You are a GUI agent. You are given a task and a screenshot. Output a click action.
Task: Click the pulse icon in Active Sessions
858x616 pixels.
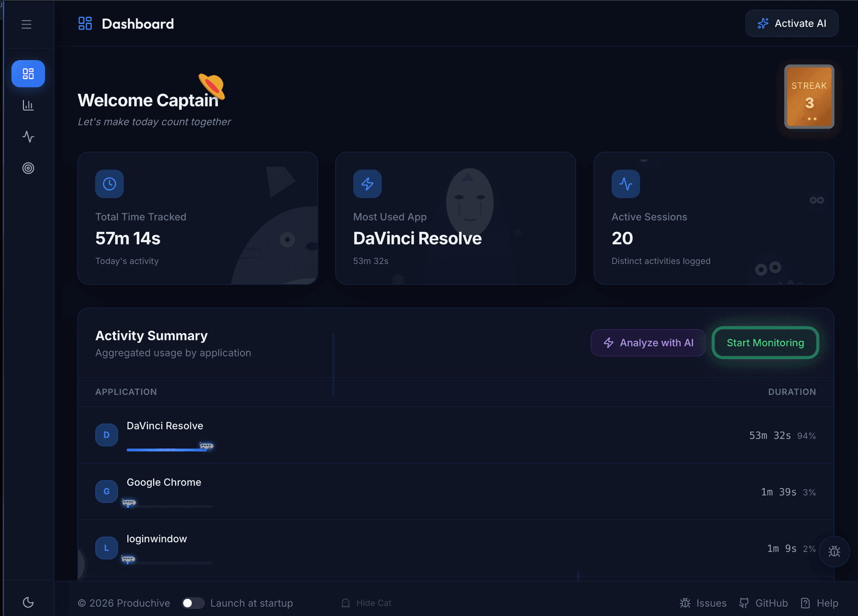coord(626,184)
